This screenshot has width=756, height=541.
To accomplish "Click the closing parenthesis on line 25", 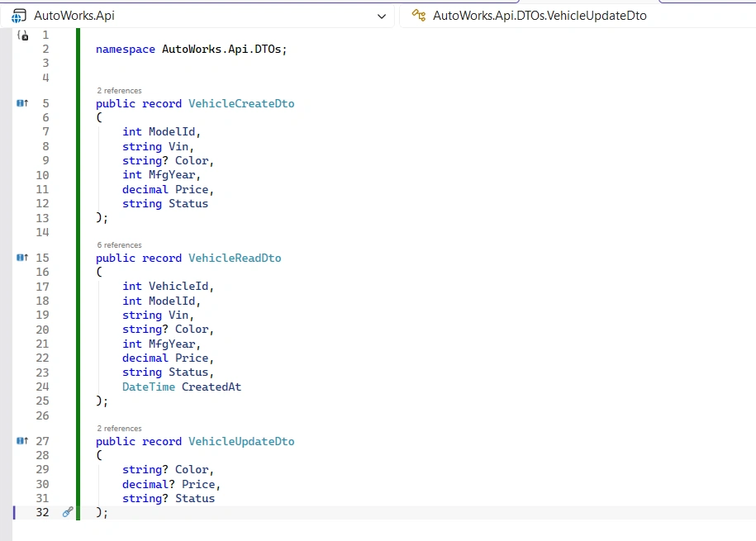I will [x=99, y=401].
